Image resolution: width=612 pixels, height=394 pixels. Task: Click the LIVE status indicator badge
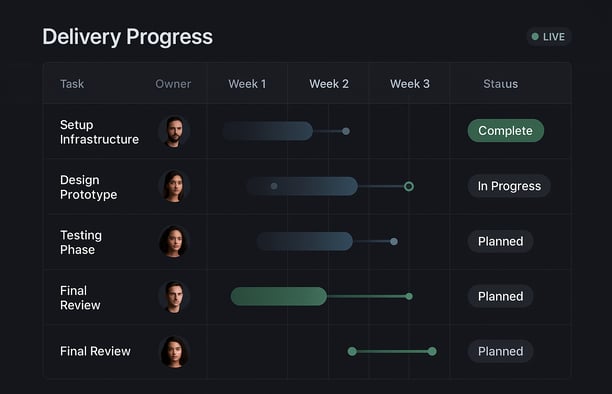coord(548,37)
